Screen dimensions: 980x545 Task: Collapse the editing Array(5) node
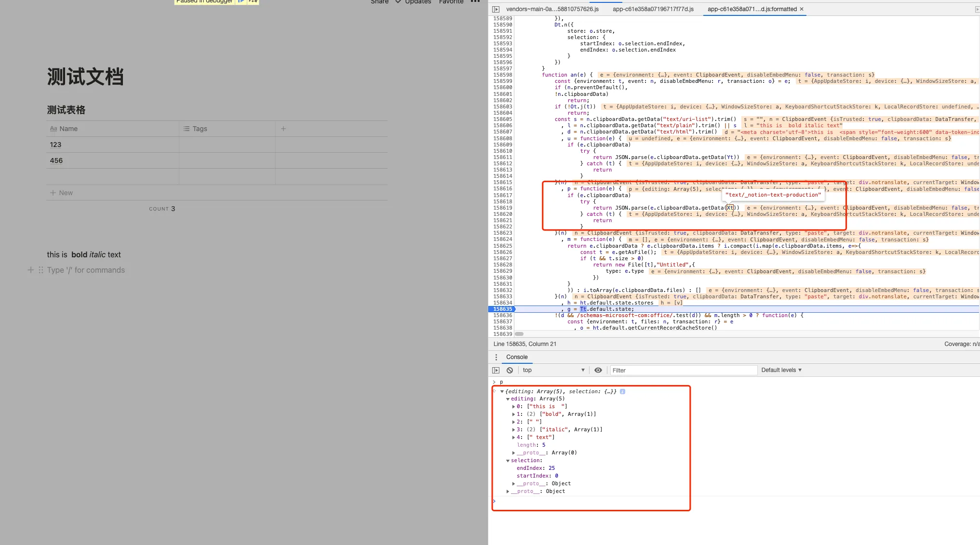(508, 399)
